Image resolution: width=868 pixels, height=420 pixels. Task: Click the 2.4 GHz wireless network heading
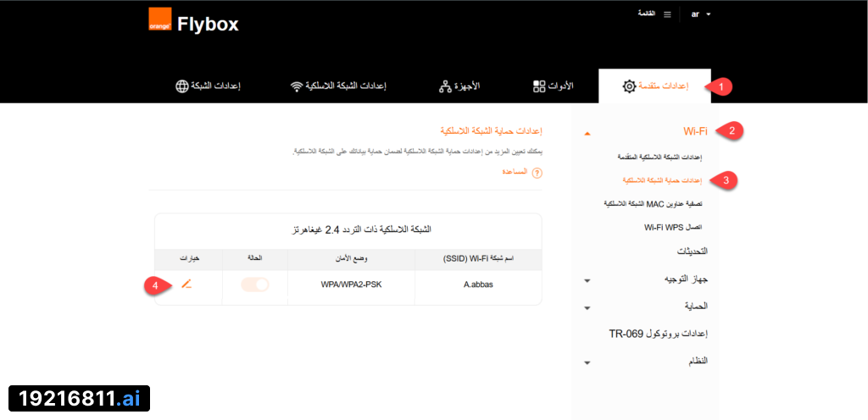pyautogui.click(x=361, y=229)
